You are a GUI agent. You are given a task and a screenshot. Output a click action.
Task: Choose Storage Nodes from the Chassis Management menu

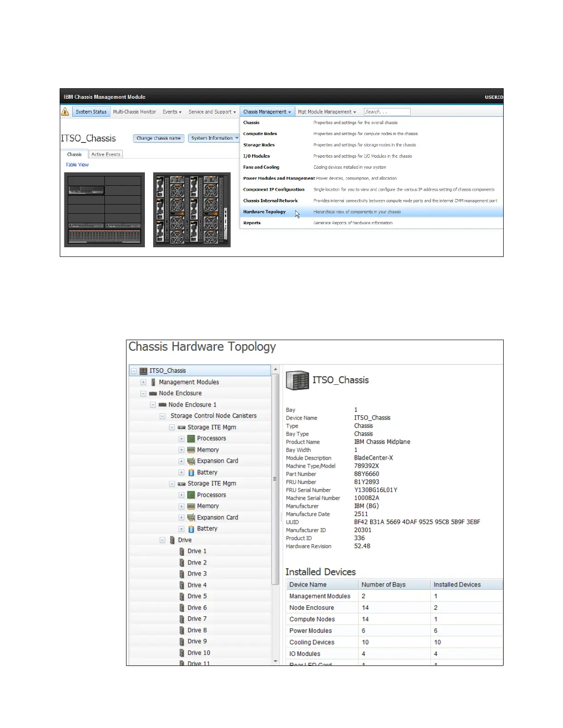pos(371,145)
